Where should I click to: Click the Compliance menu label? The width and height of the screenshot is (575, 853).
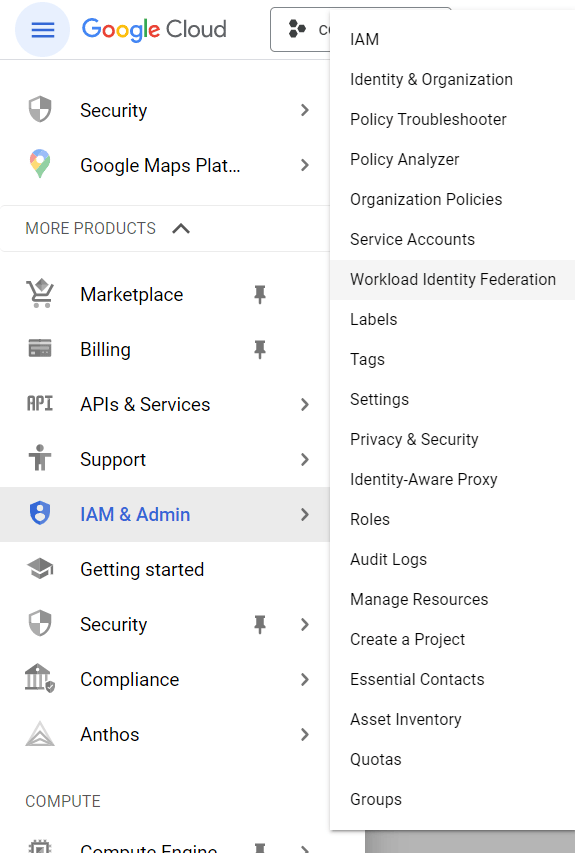129,679
